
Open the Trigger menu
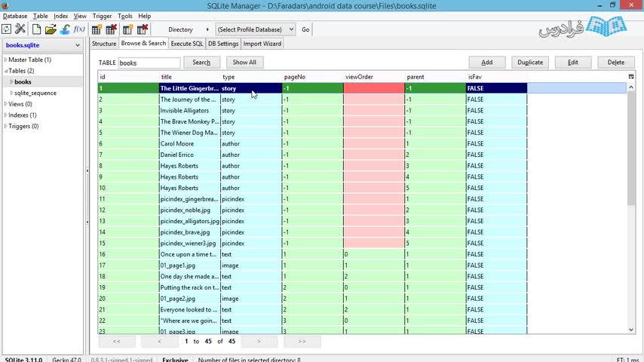point(102,16)
